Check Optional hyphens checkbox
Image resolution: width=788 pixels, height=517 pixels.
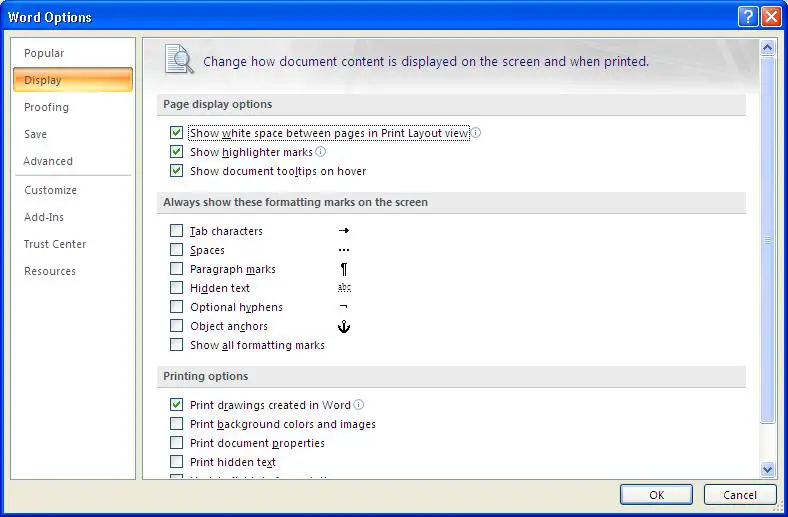click(x=176, y=306)
